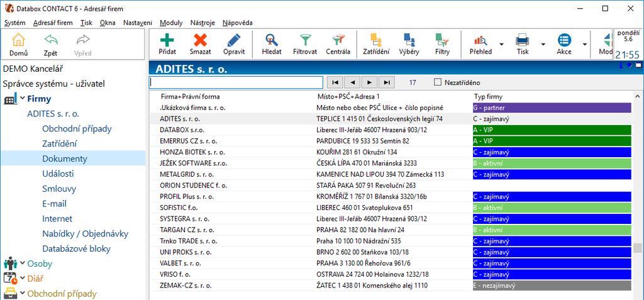Delete record using Smazat icon
Image resolution: width=644 pixels, height=300 pixels.
(201, 40)
